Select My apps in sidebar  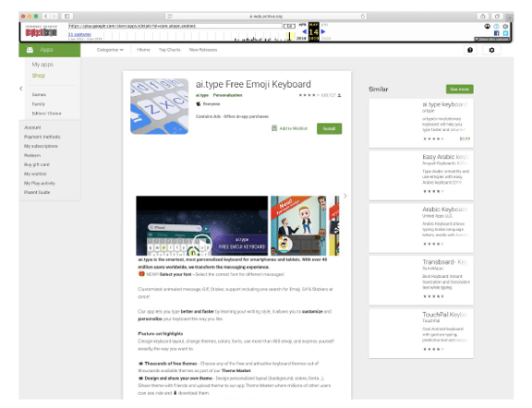point(42,65)
